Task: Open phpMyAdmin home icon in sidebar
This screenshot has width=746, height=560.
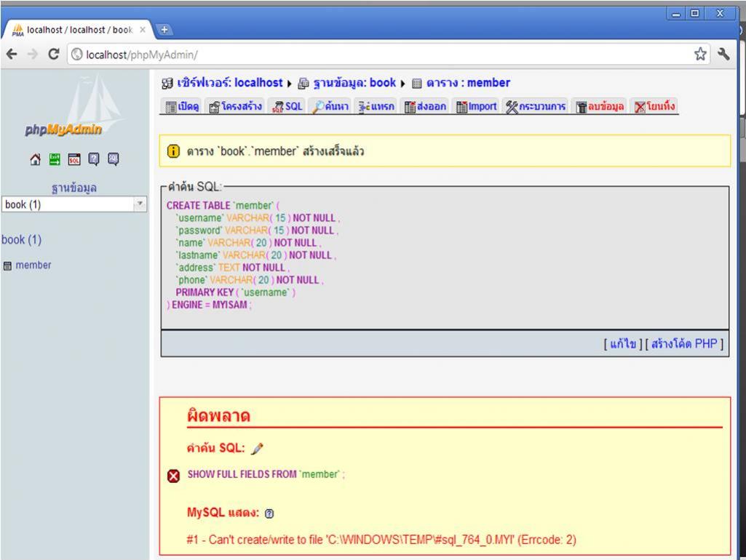Action: pyautogui.click(x=35, y=159)
